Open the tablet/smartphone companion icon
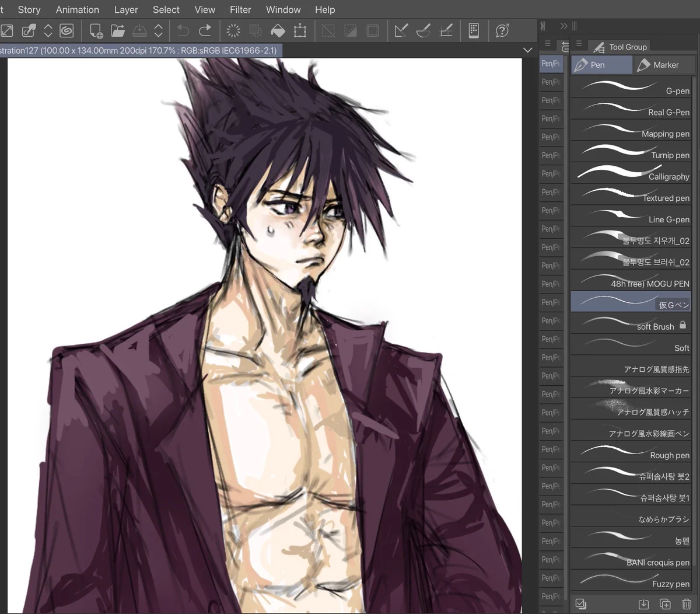The height and width of the screenshot is (614, 700). point(474,30)
